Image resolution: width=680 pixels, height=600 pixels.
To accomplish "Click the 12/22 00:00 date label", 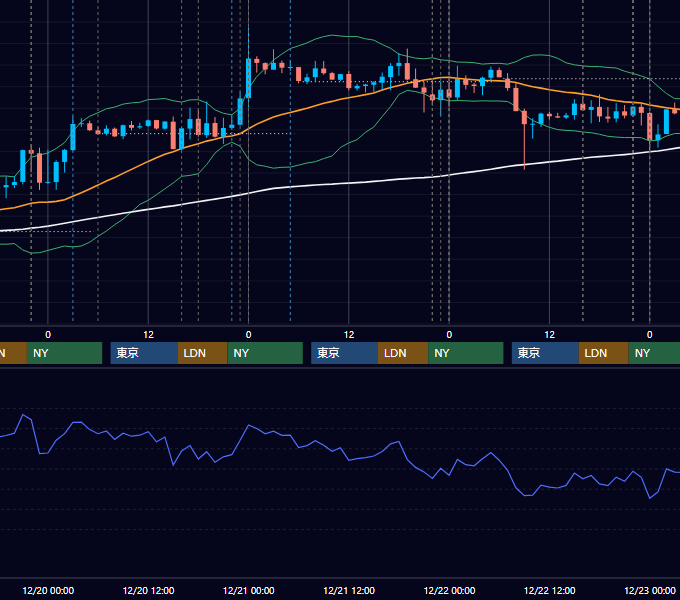I will click(449, 590).
